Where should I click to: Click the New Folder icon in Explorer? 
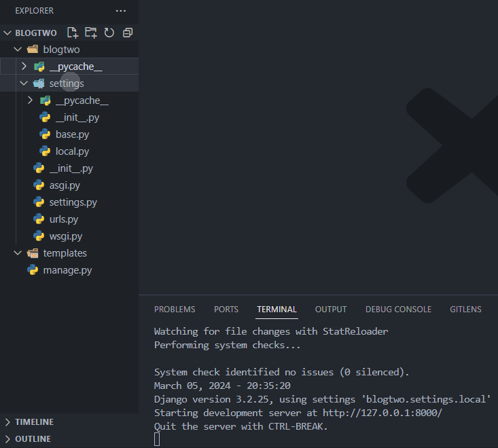click(91, 33)
